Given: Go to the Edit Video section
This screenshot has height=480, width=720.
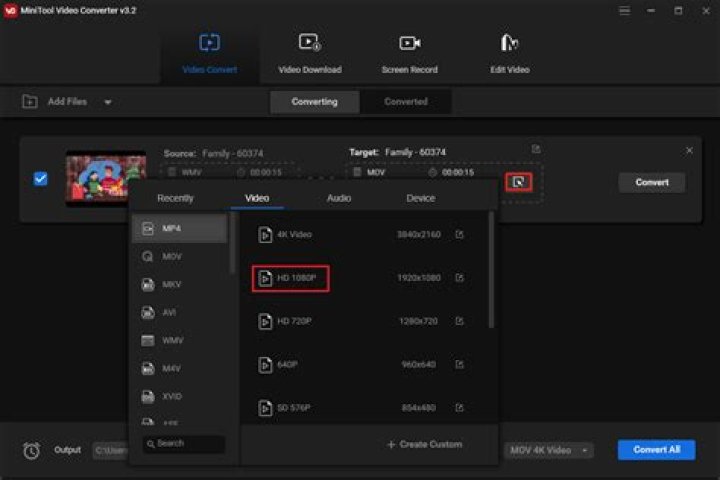Looking at the screenshot, I should (510, 54).
